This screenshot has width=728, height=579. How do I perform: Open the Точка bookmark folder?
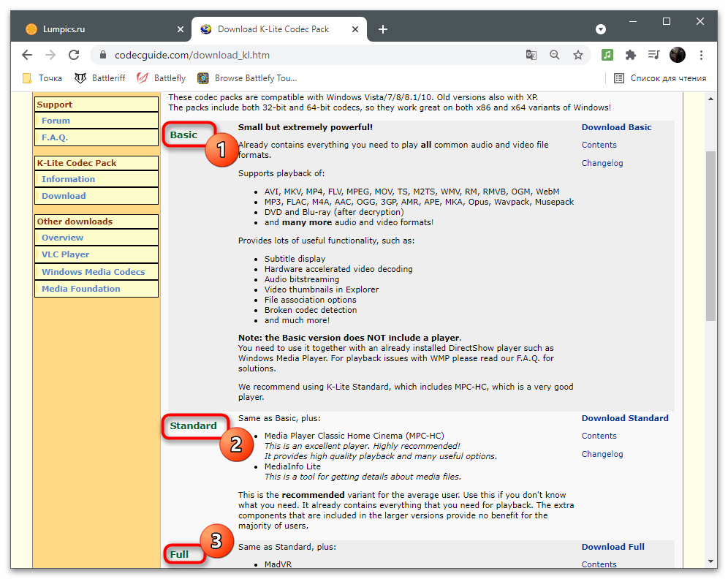pyautogui.click(x=42, y=78)
